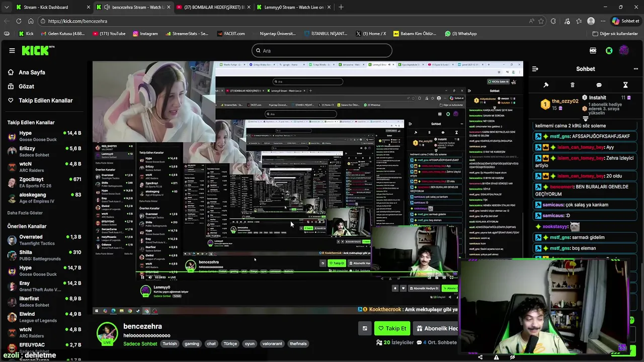Open recommended channel Eray
This screenshot has height=362, width=644.
(x=44, y=286)
